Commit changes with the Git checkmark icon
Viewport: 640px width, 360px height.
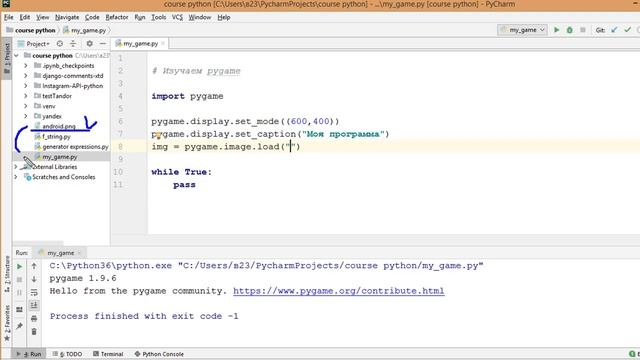click(628, 30)
